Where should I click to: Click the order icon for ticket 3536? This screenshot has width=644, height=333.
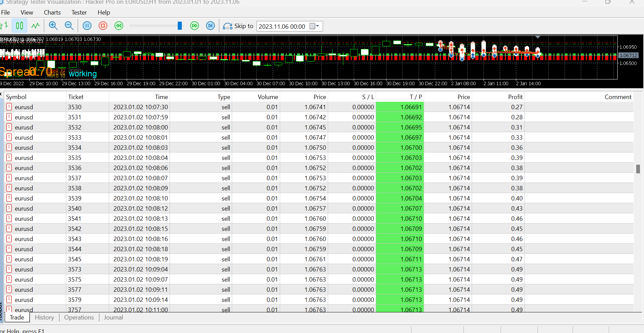click(9, 168)
